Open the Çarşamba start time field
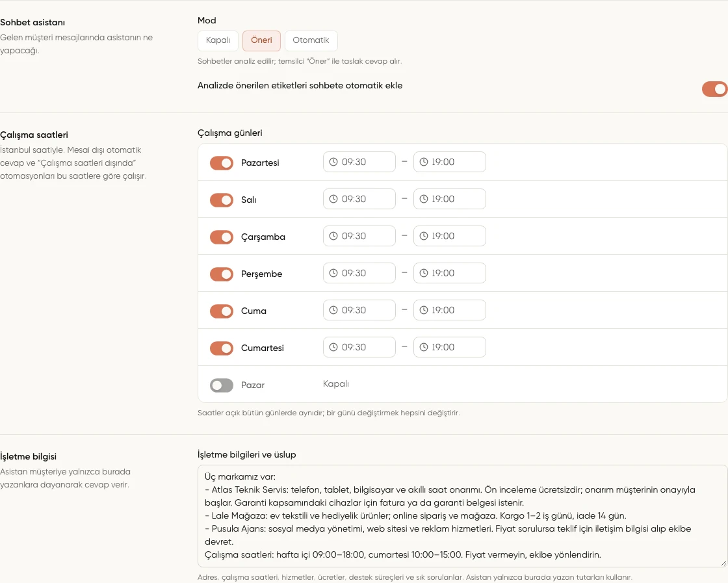Viewport: 728px width, 583px height. click(359, 237)
